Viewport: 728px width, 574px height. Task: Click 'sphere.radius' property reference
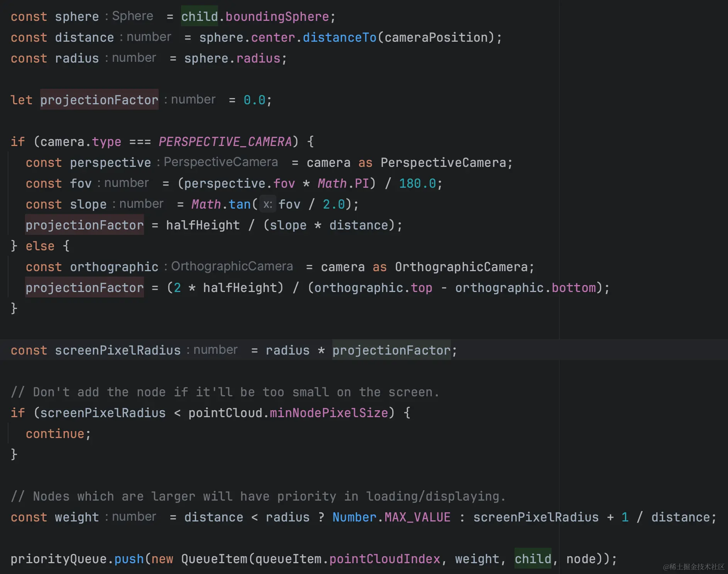(232, 58)
